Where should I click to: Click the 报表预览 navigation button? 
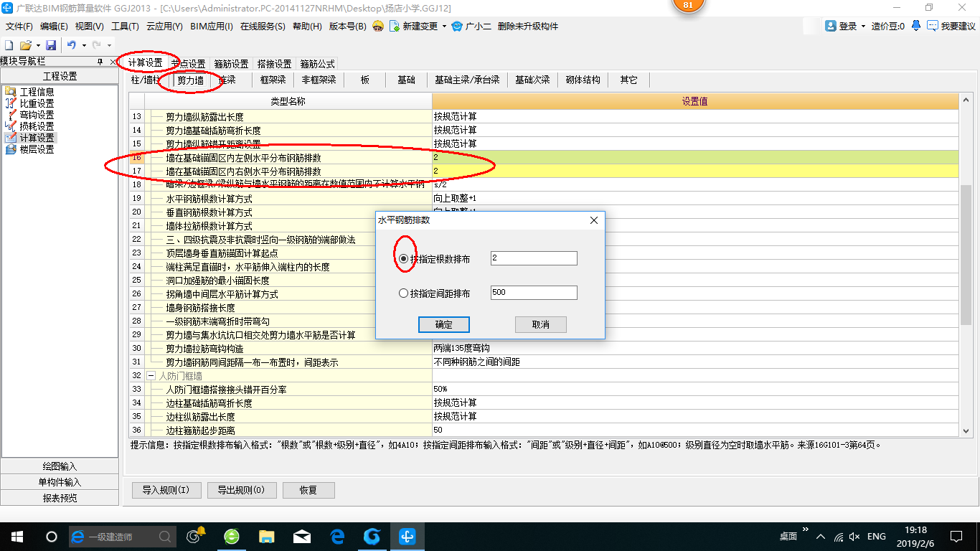click(60, 498)
